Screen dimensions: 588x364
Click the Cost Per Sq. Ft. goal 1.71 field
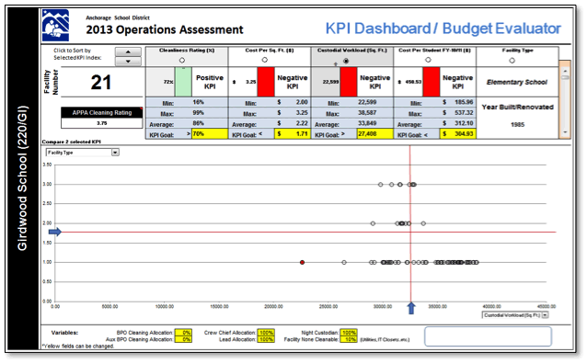(x=292, y=134)
